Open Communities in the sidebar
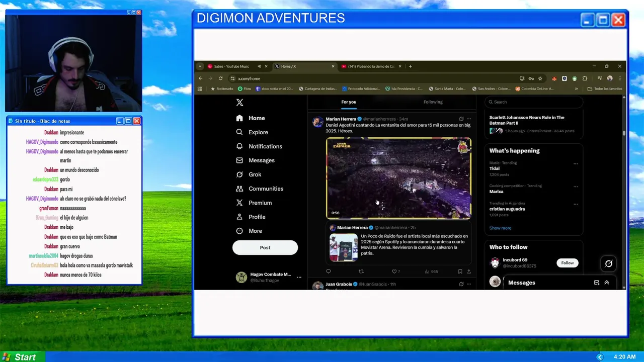 coord(259,189)
